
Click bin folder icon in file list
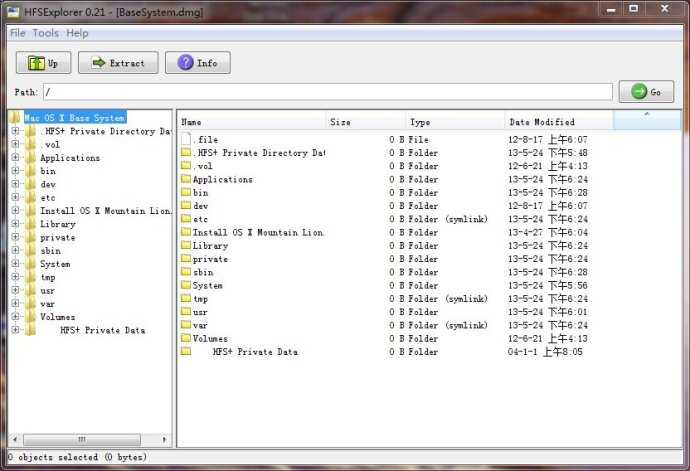[186, 192]
